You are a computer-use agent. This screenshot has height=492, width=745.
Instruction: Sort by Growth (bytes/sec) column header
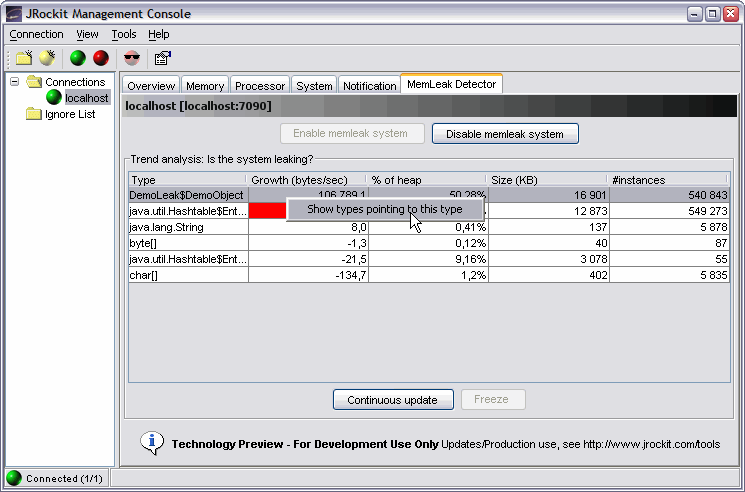click(x=307, y=180)
